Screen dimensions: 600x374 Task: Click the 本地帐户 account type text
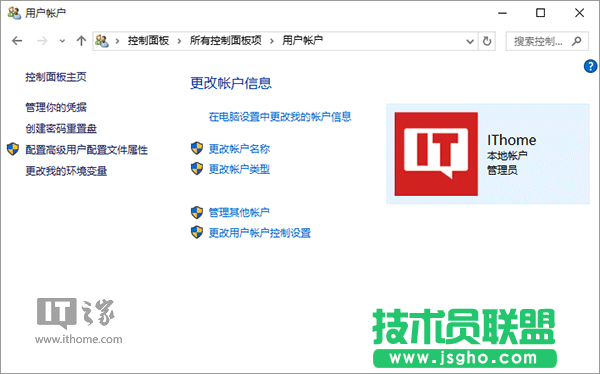(507, 155)
